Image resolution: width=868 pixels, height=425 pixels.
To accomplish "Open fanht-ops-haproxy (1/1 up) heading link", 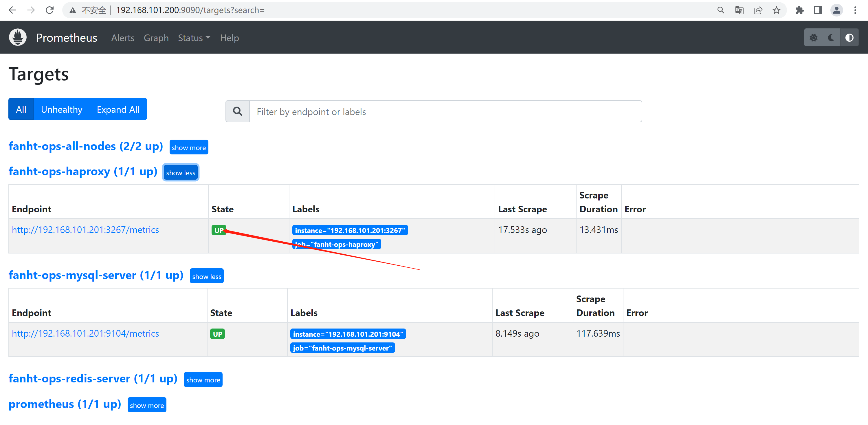I will [x=83, y=171].
